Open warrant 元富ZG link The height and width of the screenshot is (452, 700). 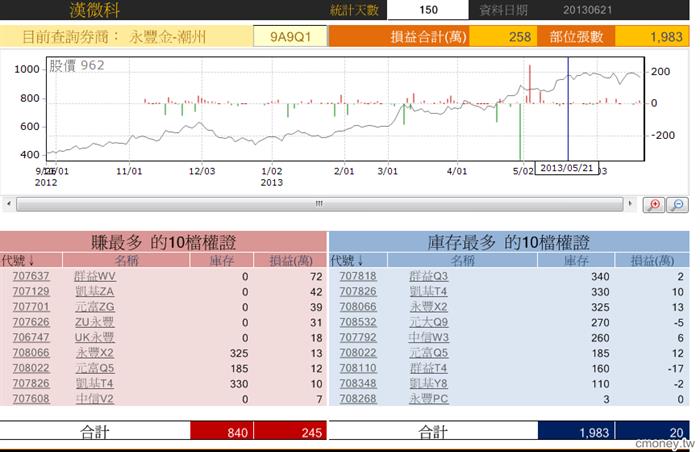click(x=95, y=307)
